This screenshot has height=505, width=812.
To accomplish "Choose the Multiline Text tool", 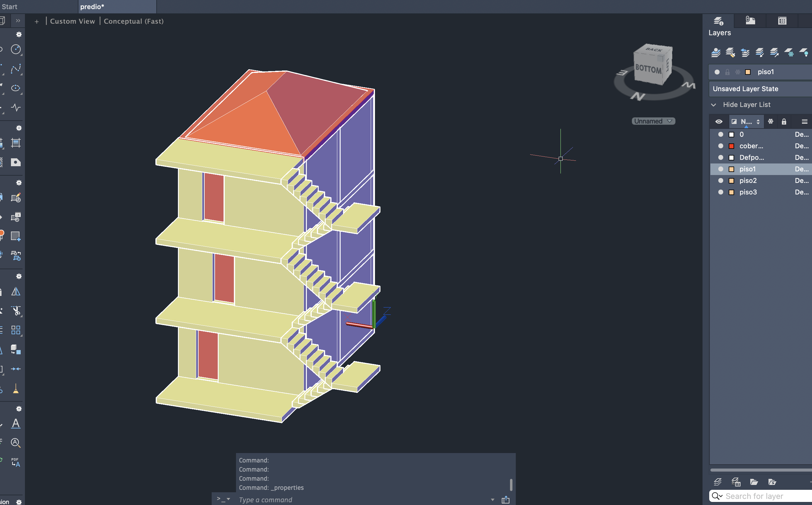I will 16,423.
